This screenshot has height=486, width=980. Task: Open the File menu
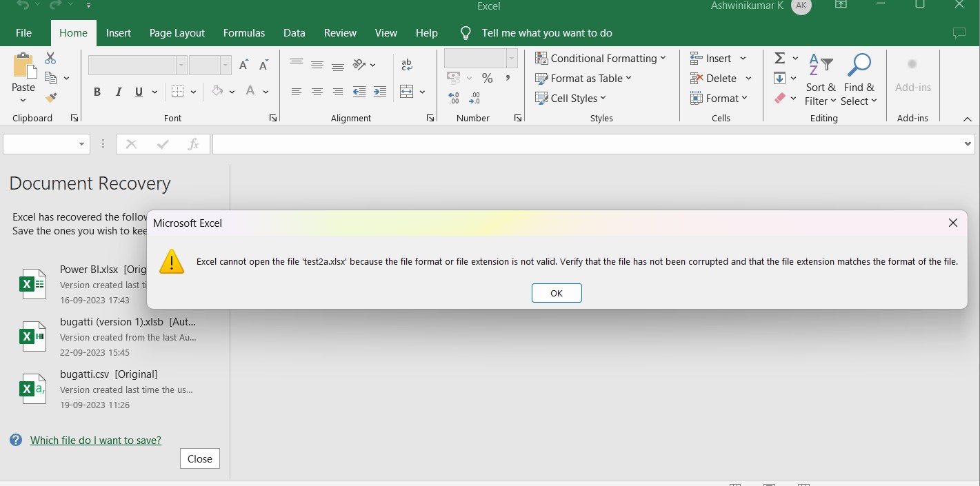tap(23, 32)
